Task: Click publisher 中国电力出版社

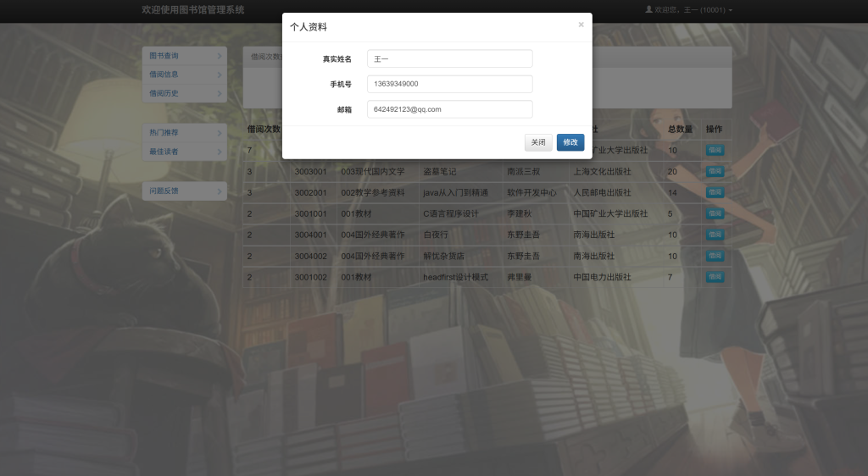Action: coord(602,277)
